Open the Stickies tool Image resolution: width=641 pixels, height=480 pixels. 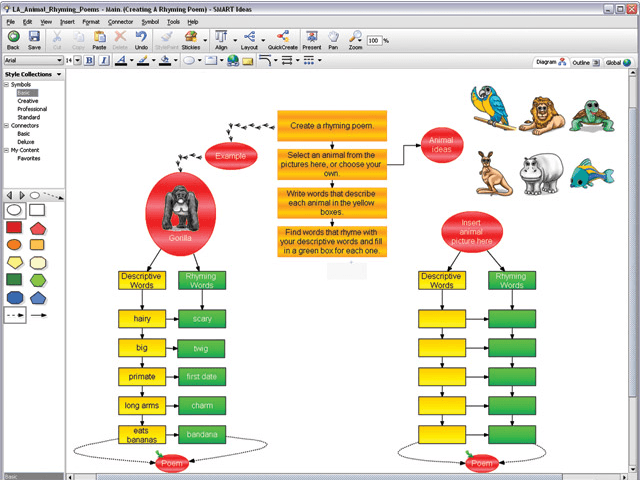coord(191,39)
